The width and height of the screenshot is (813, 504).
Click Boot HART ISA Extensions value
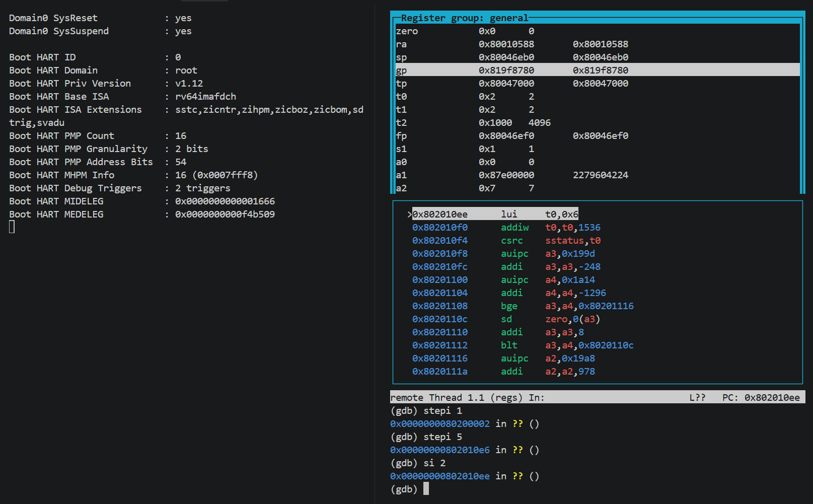pos(269,110)
